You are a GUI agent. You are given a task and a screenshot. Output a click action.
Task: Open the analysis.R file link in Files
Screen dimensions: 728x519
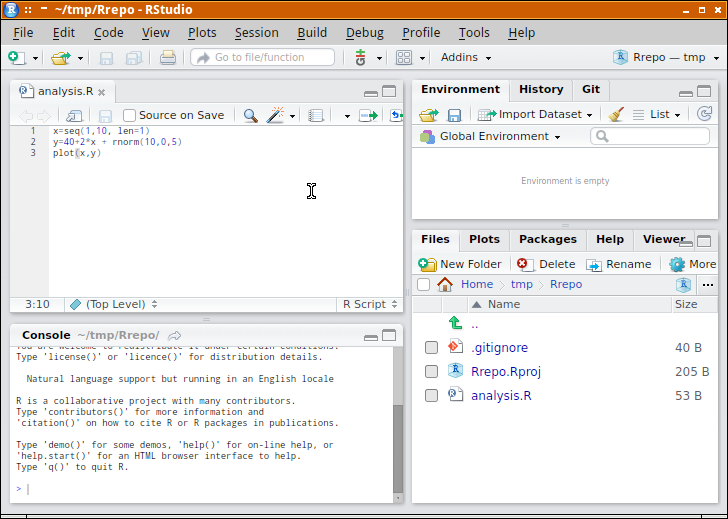point(501,396)
